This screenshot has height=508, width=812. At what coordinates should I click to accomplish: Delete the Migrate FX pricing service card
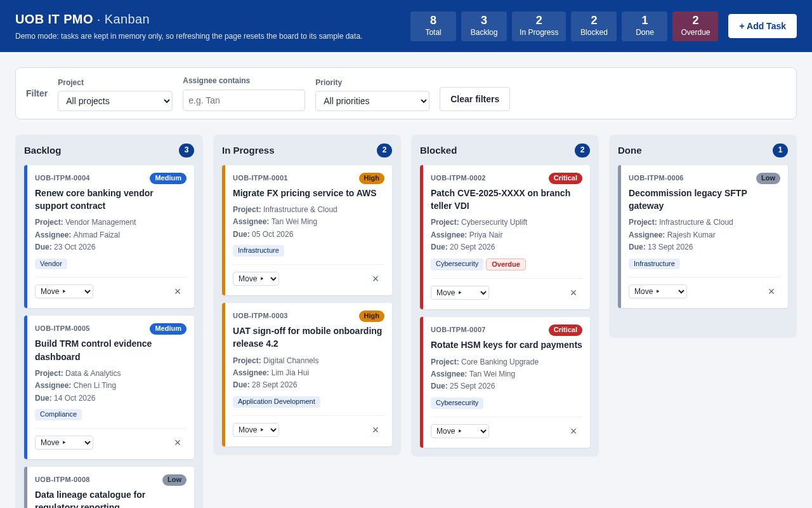(x=376, y=279)
